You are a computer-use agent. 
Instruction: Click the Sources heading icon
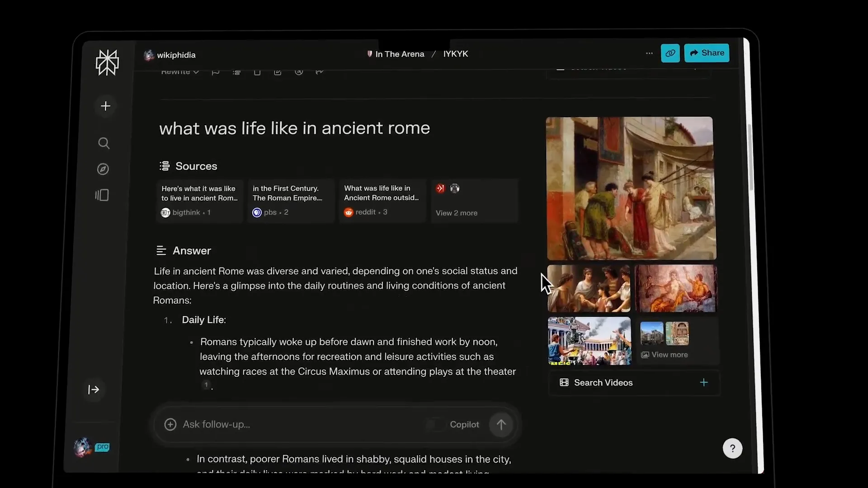(165, 166)
